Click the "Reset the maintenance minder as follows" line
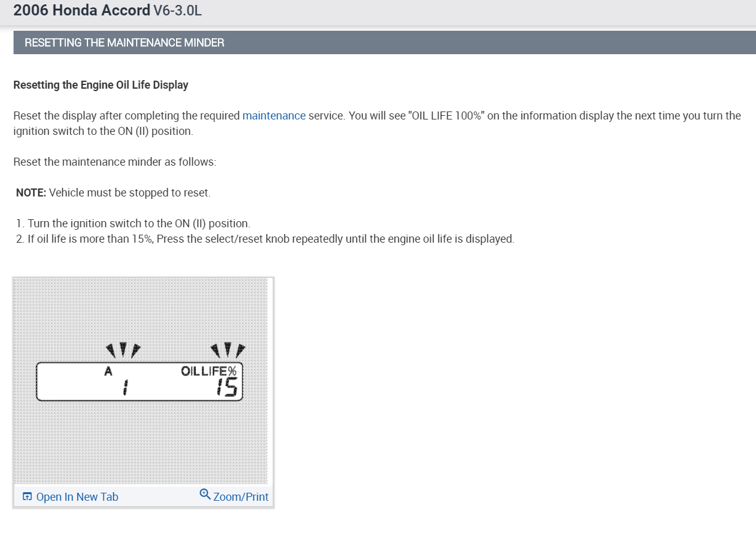Viewport: 756px width, 534px height. [115, 162]
